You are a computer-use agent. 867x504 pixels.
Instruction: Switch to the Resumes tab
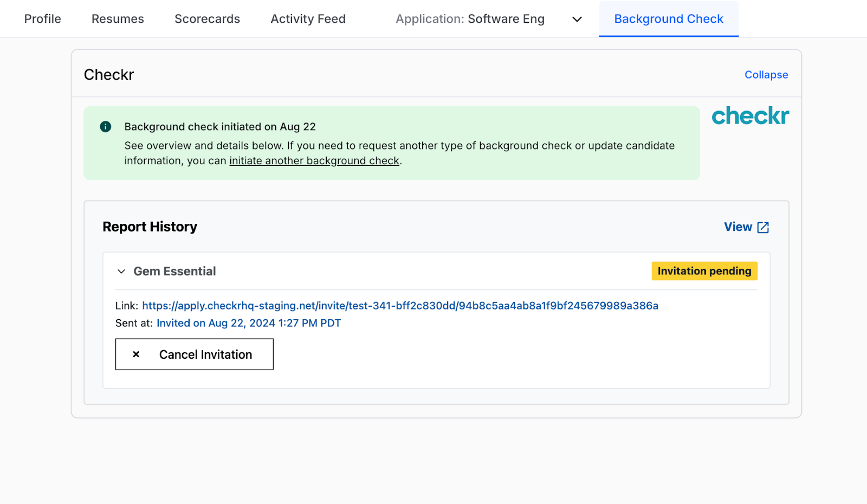(118, 19)
